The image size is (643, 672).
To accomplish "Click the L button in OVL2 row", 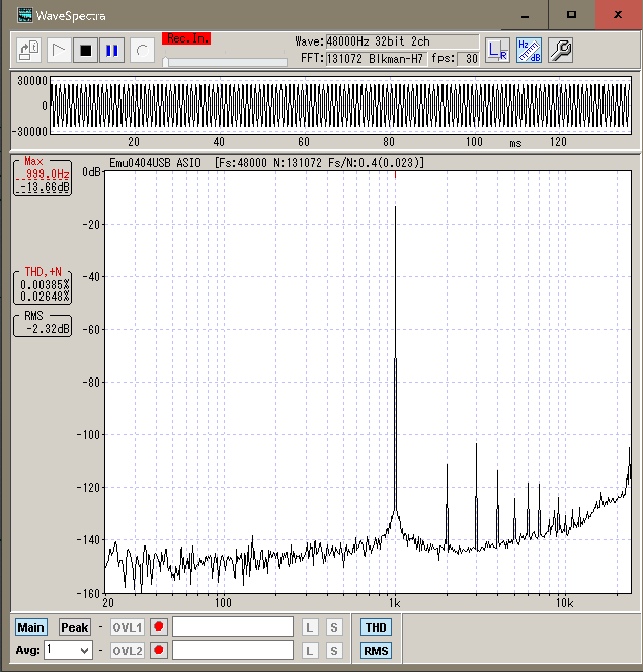I will pos(310,650).
